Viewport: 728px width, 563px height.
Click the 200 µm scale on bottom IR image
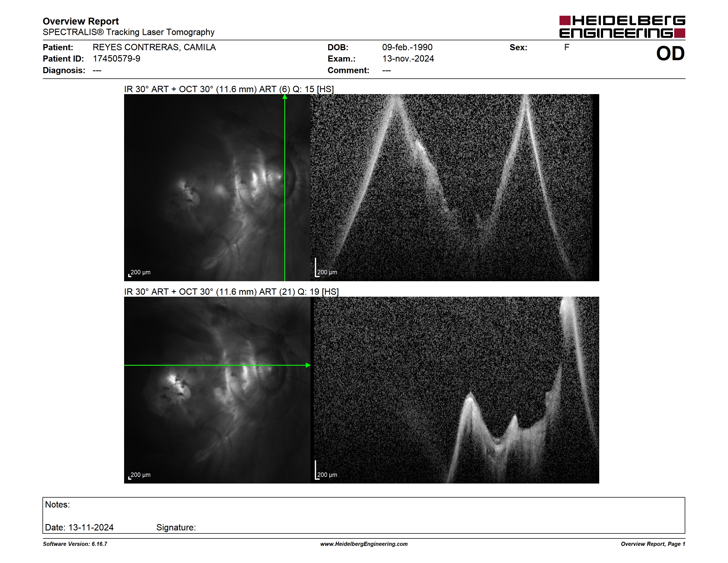point(139,475)
